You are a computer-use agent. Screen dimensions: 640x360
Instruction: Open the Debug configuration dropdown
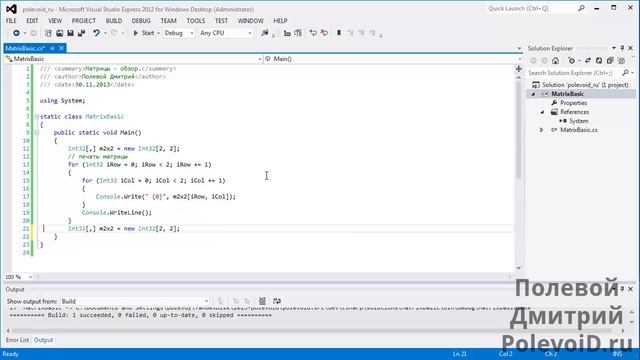(179, 33)
